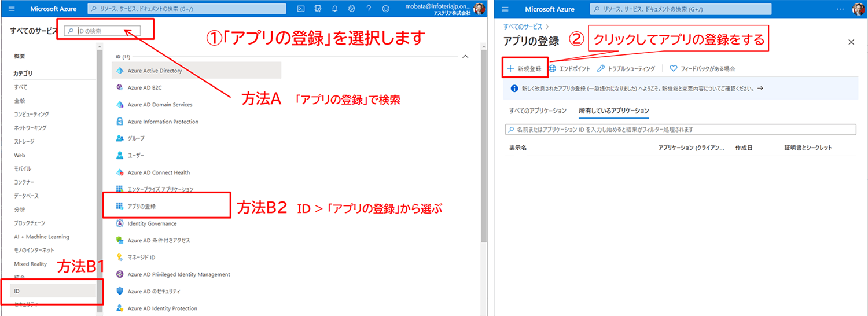Image resolution: width=868 pixels, height=316 pixels.
Task: Collapse the ID (15) section chevron
Action: tap(465, 57)
